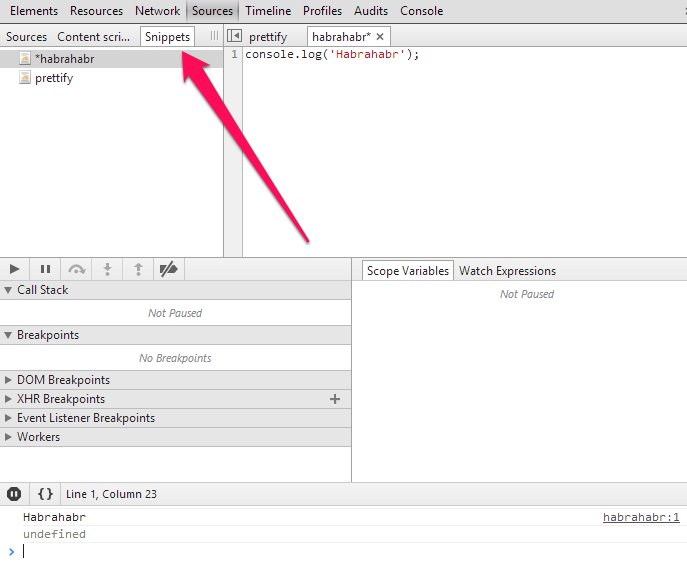687x565 pixels.
Task: Click the Habrahabr console output line
Action: [x=54, y=517]
